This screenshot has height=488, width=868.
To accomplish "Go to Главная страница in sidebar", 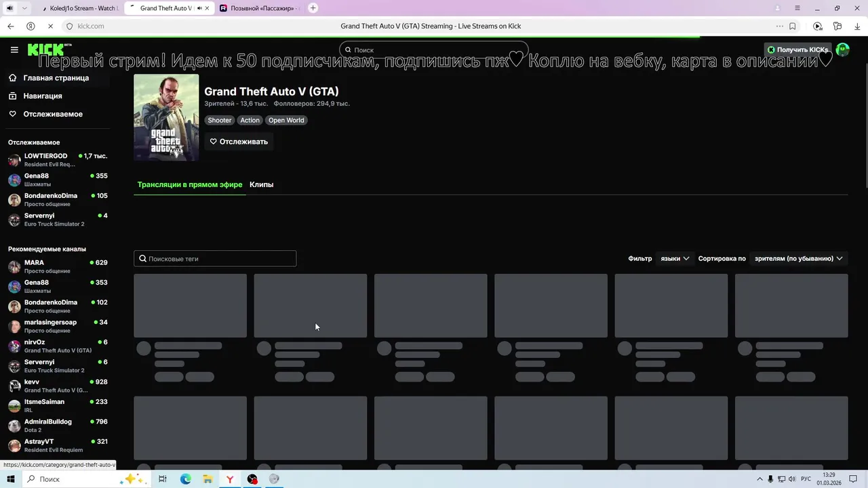I will tap(55, 78).
